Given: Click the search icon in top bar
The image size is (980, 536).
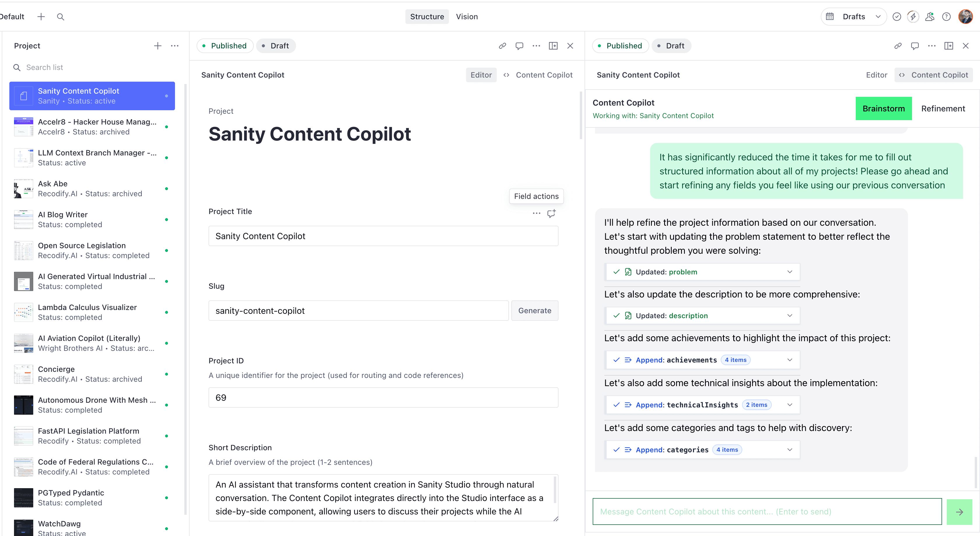Looking at the screenshot, I should [60, 17].
